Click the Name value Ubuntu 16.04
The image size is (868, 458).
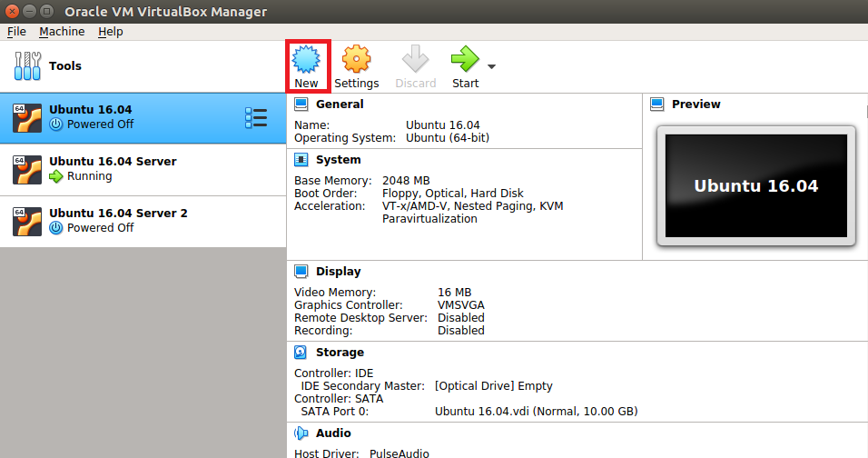442,125
